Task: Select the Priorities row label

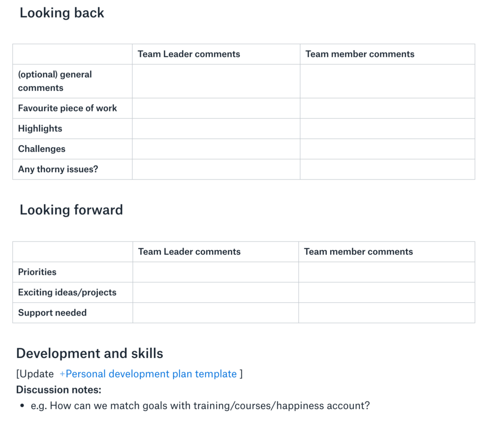Action: pos(37,272)
